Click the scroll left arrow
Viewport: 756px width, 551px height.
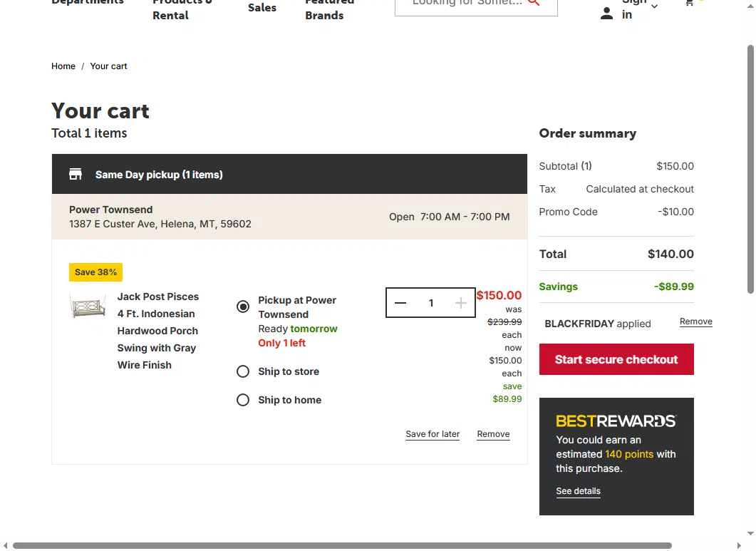click(x=5, y=546)
